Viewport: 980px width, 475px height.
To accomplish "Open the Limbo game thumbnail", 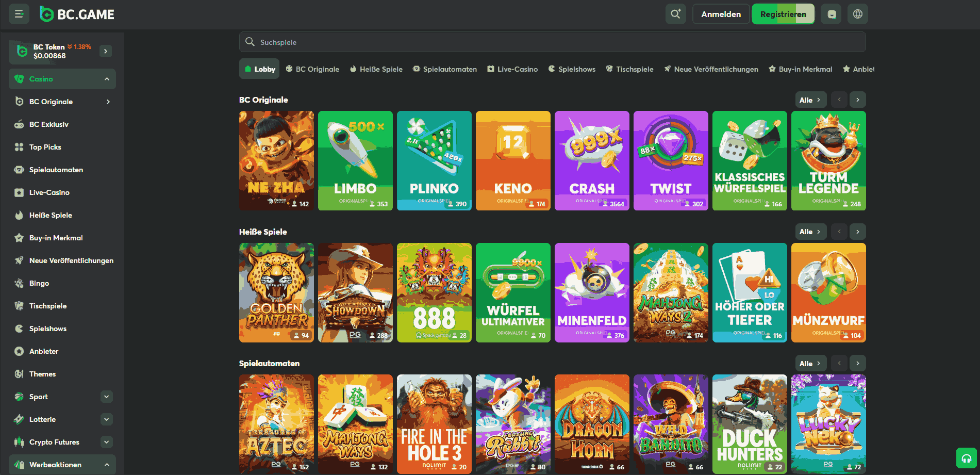I will tap(355, 160).
